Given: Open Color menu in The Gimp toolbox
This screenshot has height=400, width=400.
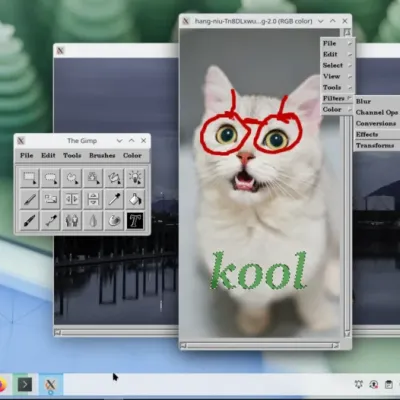Looking at the screenshot, I should (132, 155).
